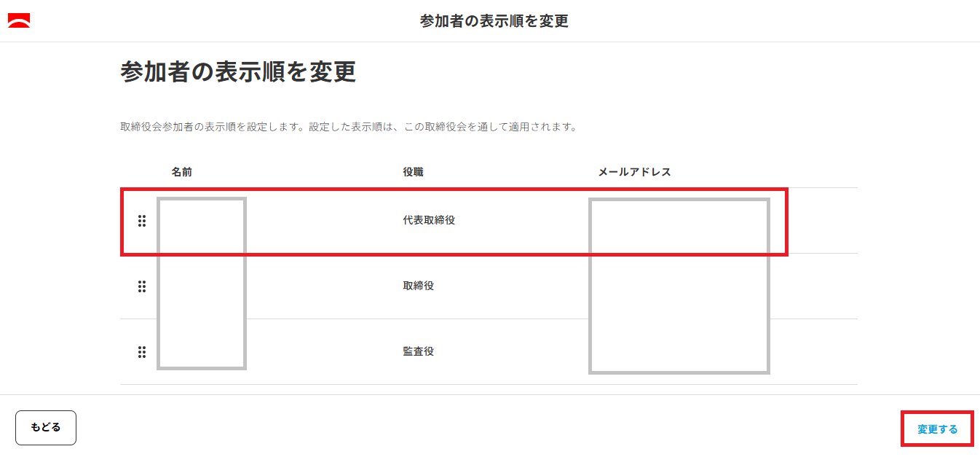This screenshot has height=457, width=980.
Task: Click the name cell in the 代表取締役 row
Action: (201, 221)
